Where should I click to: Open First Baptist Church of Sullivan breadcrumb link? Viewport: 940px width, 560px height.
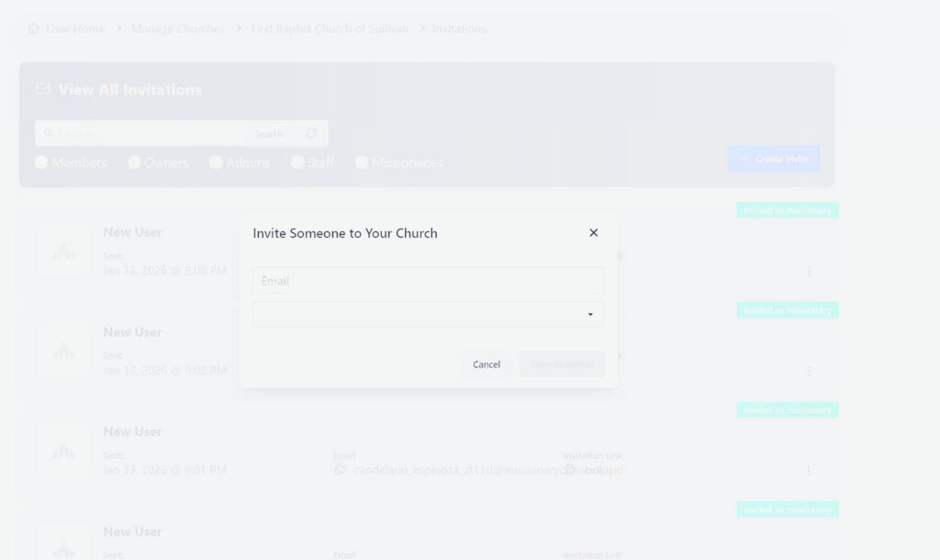pyautogui.click(x=330, y=28)
